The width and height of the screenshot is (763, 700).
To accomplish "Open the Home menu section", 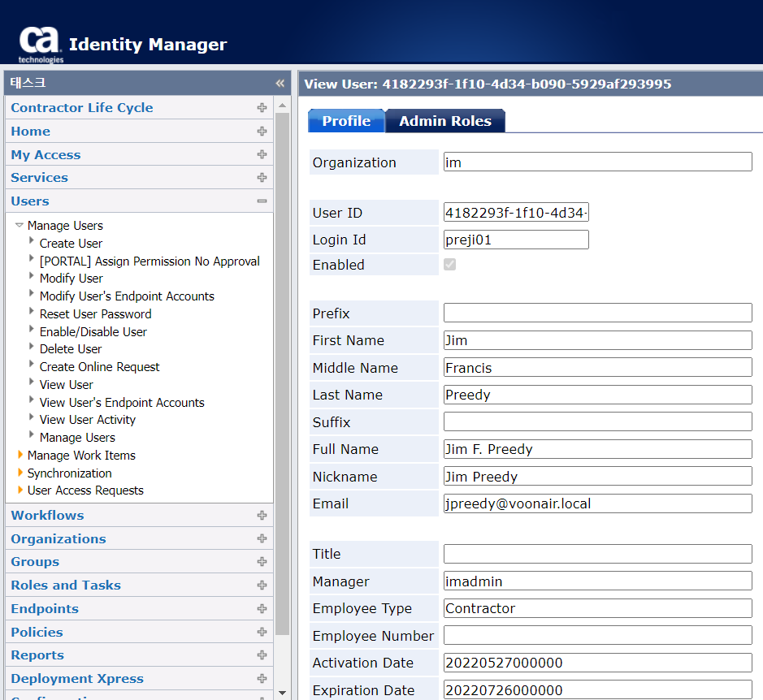I will (x=31, y=132).
